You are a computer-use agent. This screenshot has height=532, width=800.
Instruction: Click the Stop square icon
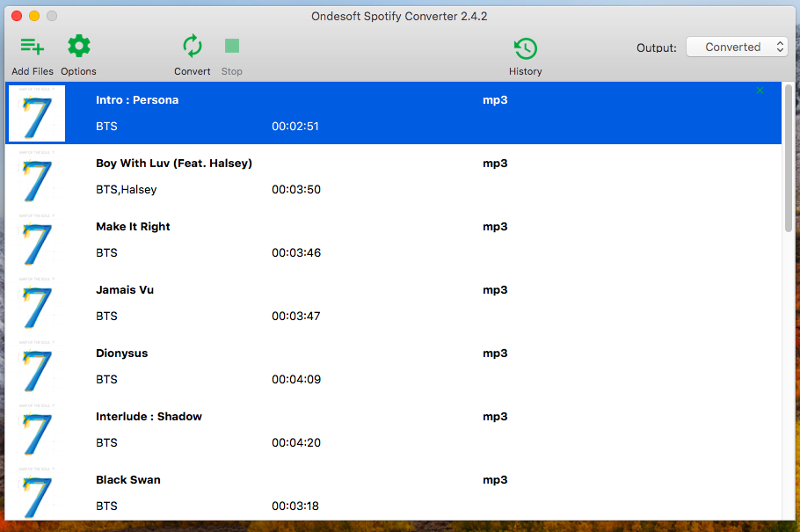pos(232,46)
